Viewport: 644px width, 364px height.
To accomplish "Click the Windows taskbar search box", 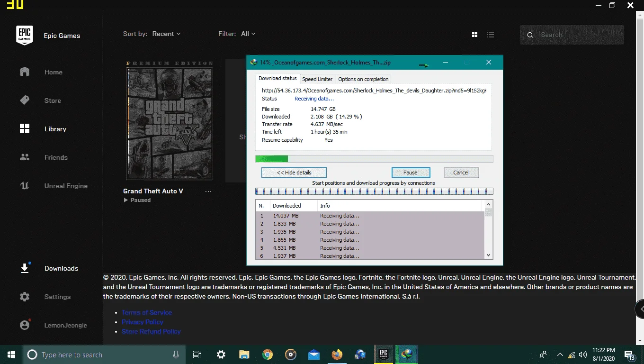I will [x=105, y=355].
